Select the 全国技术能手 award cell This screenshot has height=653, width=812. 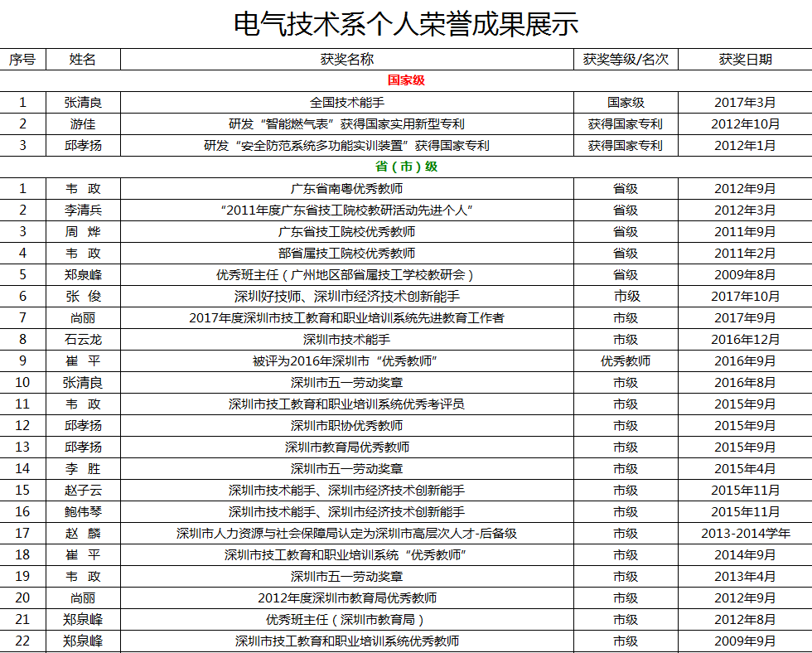pyautogui.click(x=347, y=103)
